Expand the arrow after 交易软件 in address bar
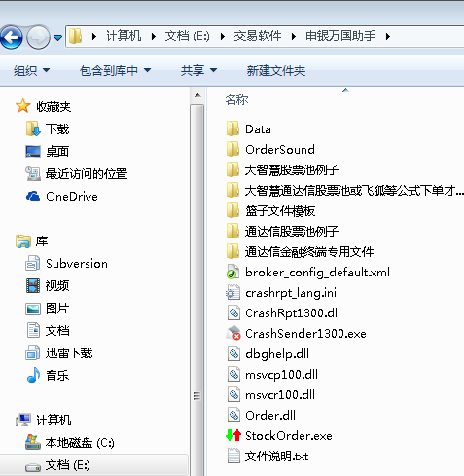Screen dimensions: 464x476 [294, 36]
